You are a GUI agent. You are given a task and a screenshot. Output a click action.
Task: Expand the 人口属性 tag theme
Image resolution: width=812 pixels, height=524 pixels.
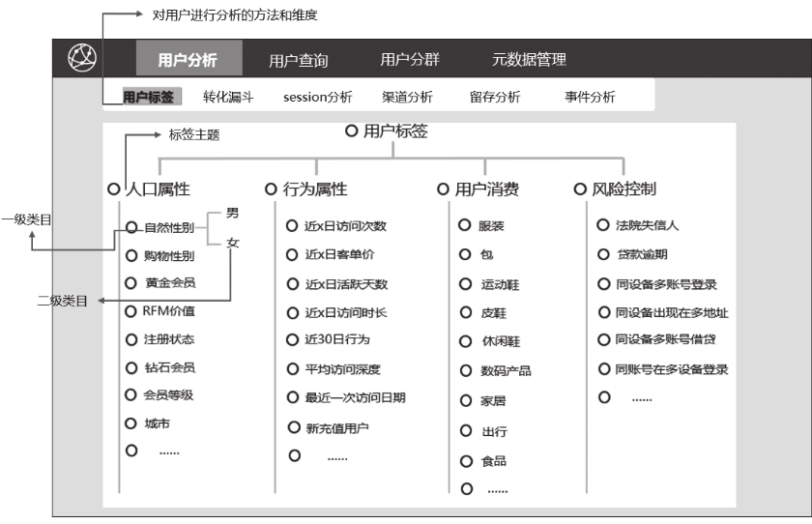[149, 189]
